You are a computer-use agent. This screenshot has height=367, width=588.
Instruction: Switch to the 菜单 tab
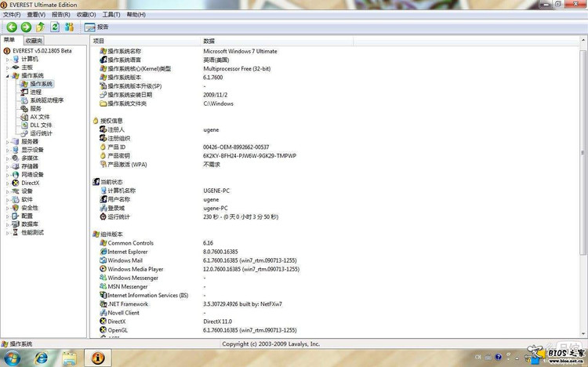(x=9, y=40)
